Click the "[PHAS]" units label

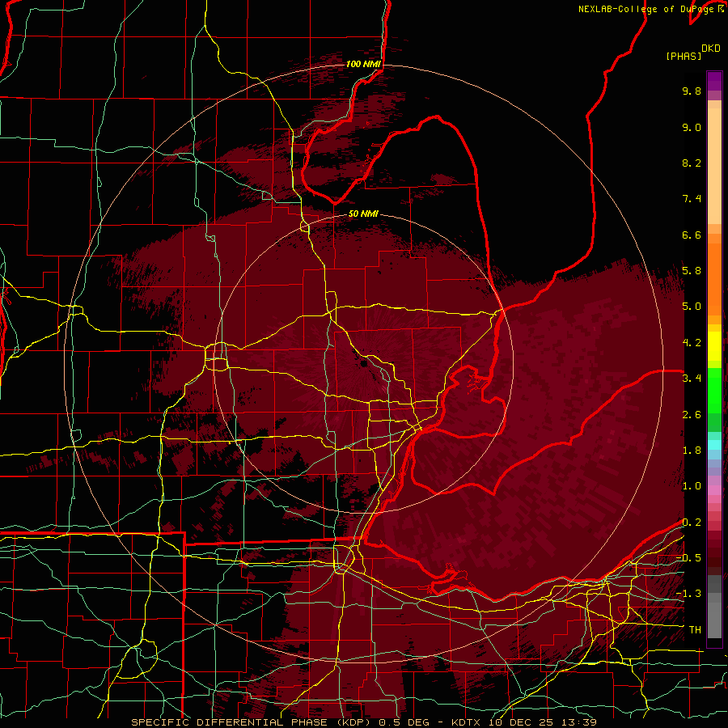click(x=684, y=56)
